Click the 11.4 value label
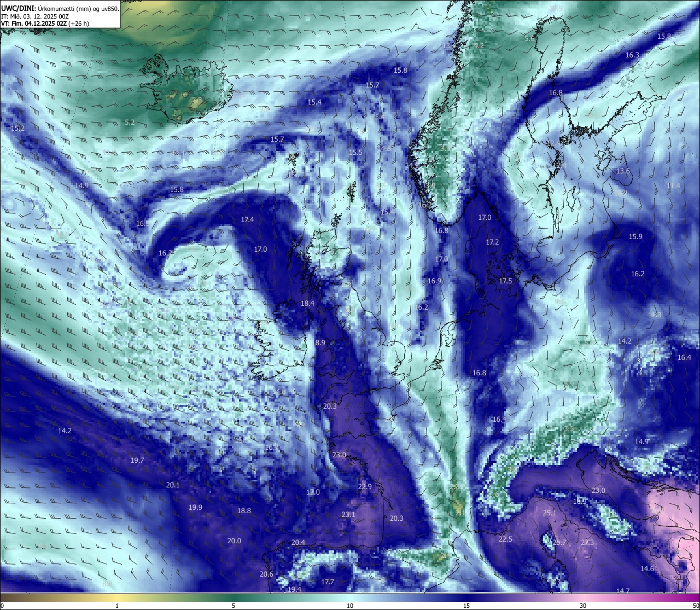 click(673, 186)
